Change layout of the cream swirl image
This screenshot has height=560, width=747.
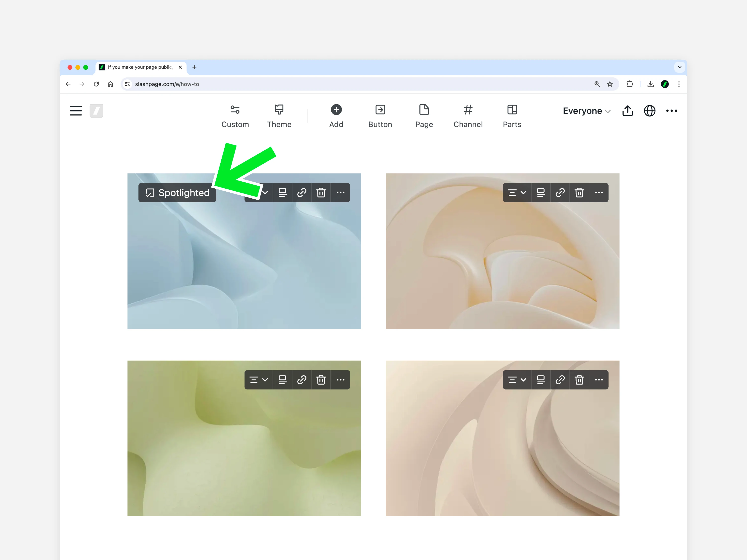tap(541, 193)
